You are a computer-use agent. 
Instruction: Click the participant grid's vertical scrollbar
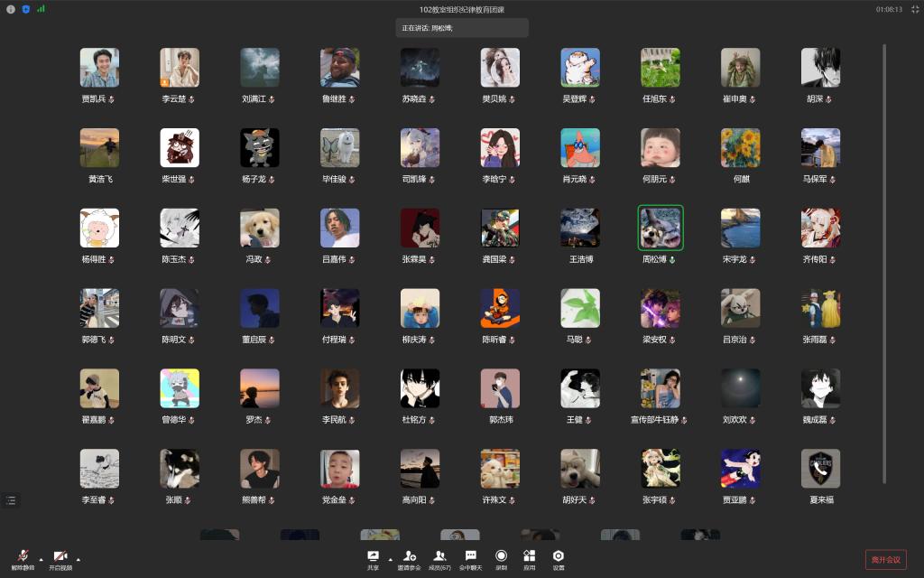[x=883, y=271]
